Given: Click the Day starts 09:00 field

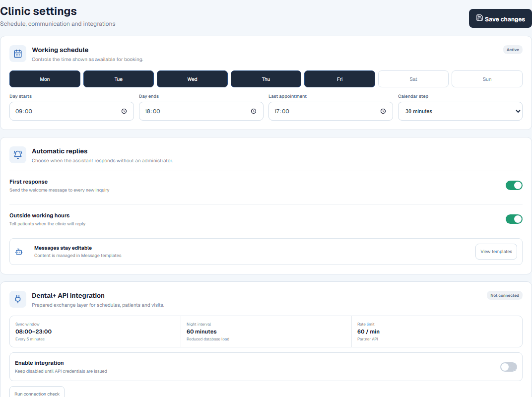Looking at the screenshot, I should [71, 111].
